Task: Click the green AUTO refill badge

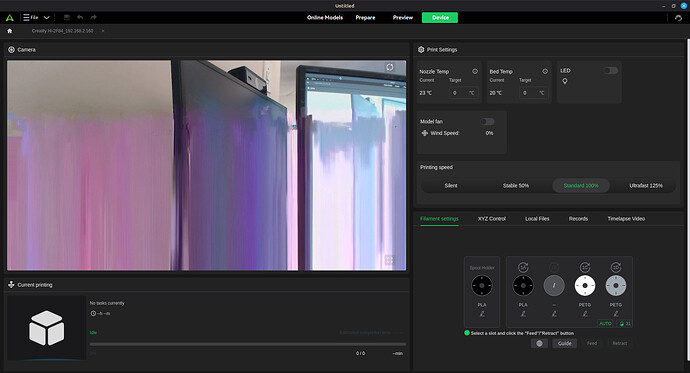Action: [x=606, y=323]
